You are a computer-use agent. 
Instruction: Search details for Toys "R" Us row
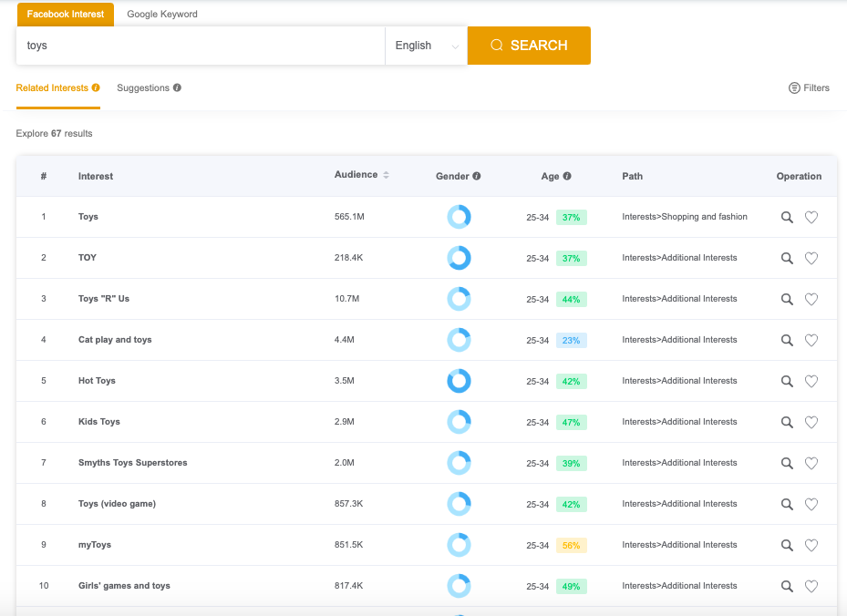[x=787, y=299]
